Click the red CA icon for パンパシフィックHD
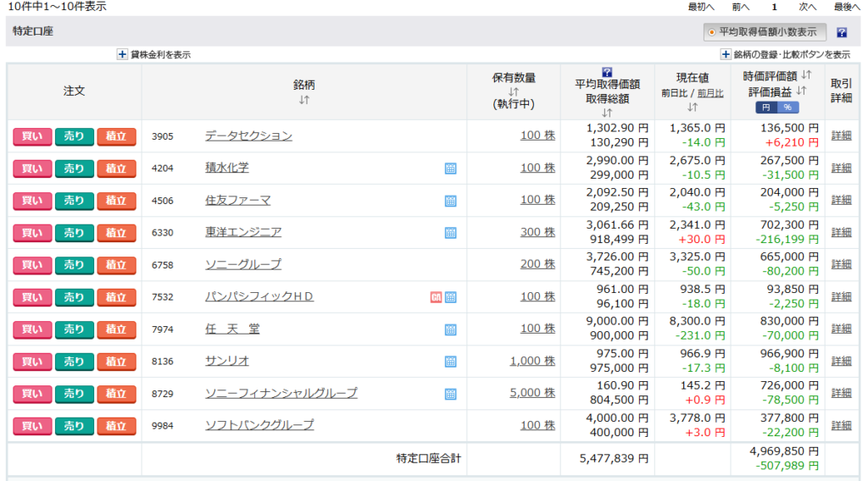 pyautogui.click(x=436, y=296)
